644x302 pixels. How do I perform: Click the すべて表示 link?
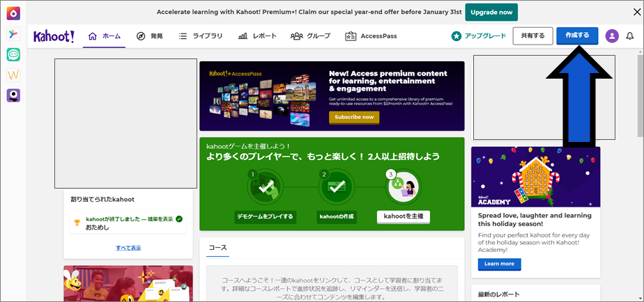(x=128, y=248)
